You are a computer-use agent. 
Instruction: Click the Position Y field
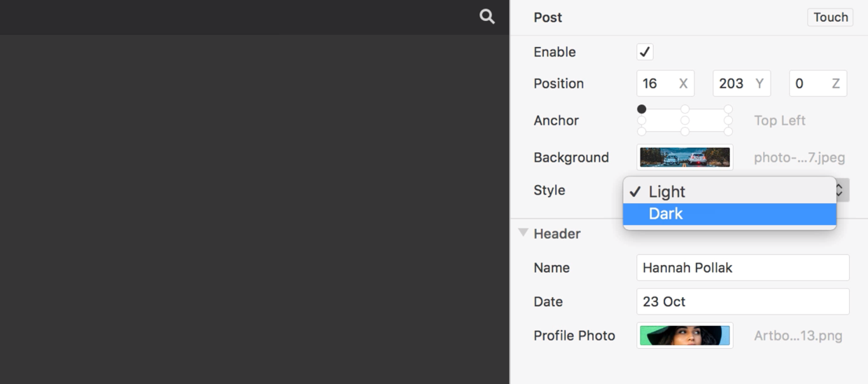coord(741,83)
